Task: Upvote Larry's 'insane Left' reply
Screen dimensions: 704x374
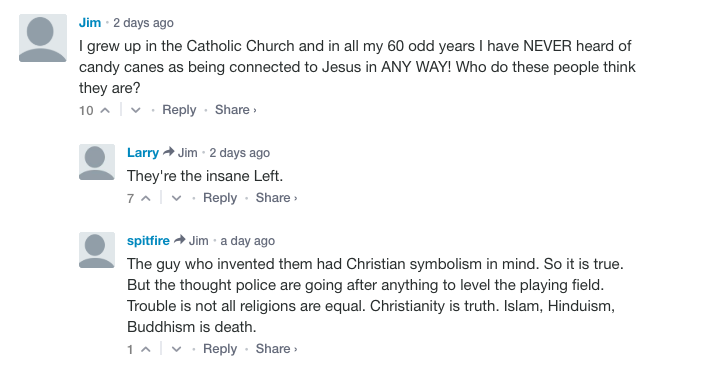Action: (146, 198)
